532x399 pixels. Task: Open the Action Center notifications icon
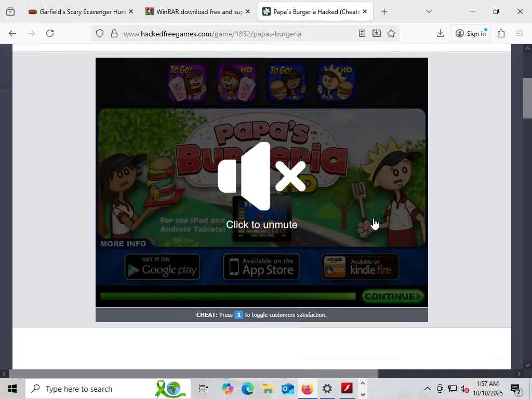516,389
